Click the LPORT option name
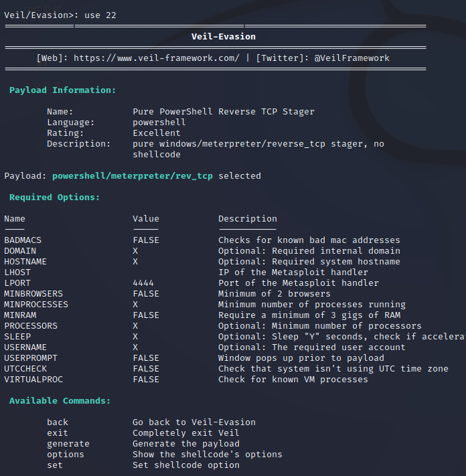This screenshot has width=466, height=476. point(17,283)
